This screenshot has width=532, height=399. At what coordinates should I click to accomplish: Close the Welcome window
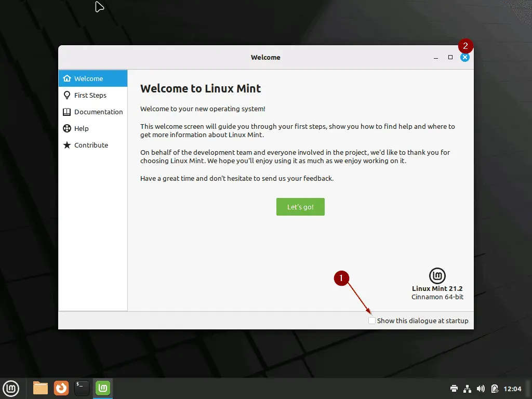pos(465,57)
